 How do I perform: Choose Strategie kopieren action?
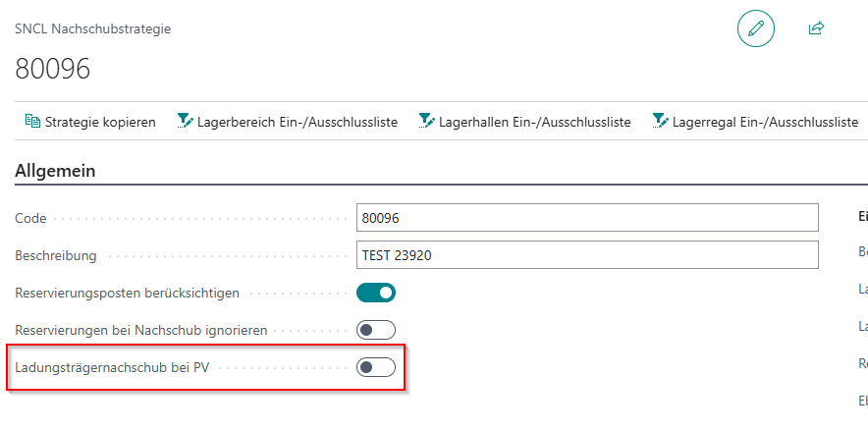pos(100,123)
